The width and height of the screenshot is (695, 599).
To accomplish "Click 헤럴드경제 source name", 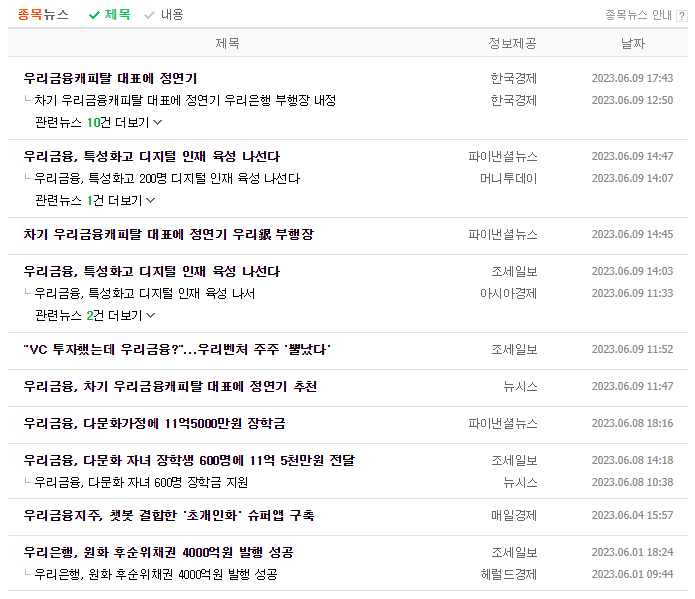I will pos(509,574).
